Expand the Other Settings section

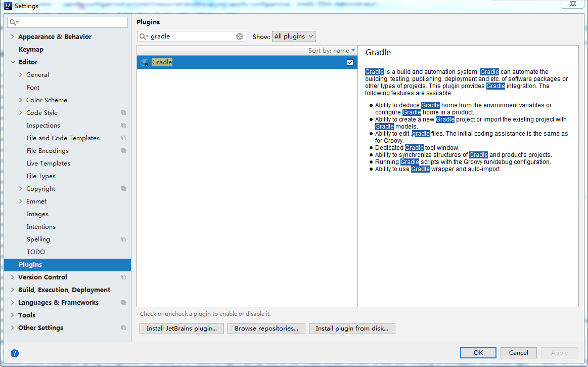(13, 328)
